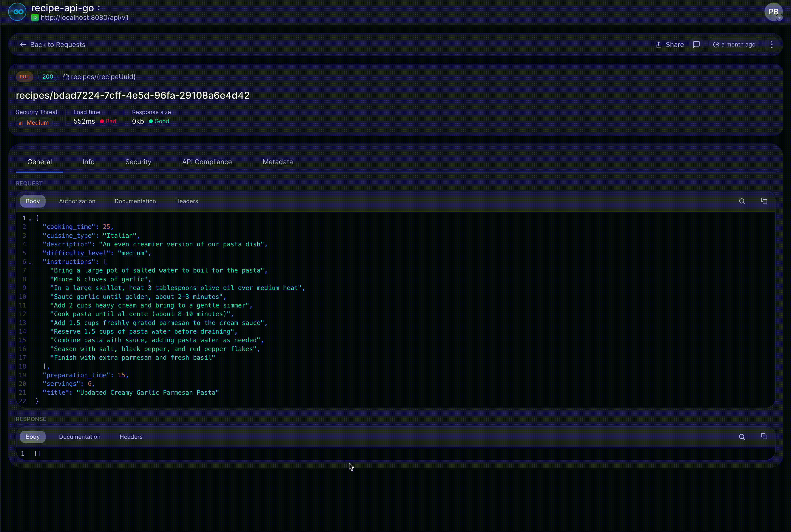The height and width of the screenshot is (532, 791).
Task: Open the PB profile avatar menu
Action: [773, 12]
